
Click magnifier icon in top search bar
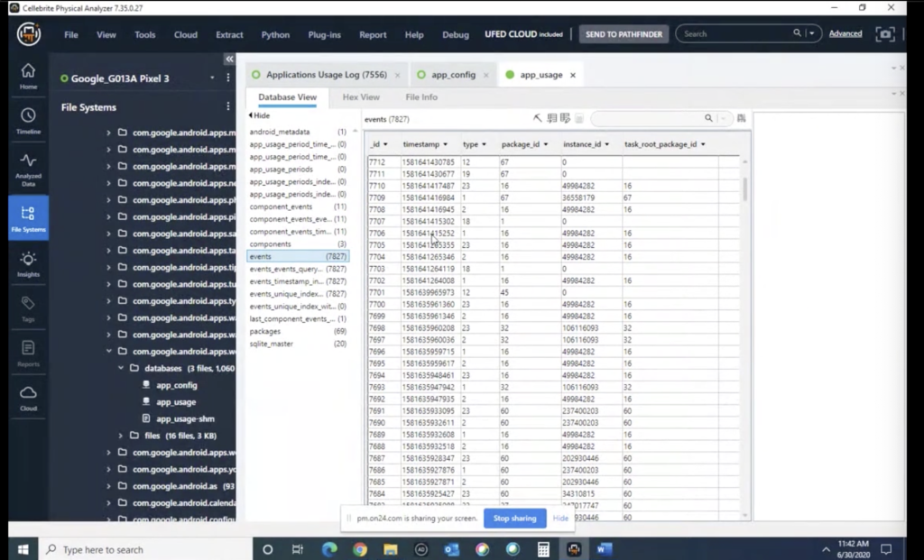coord(797,33)
